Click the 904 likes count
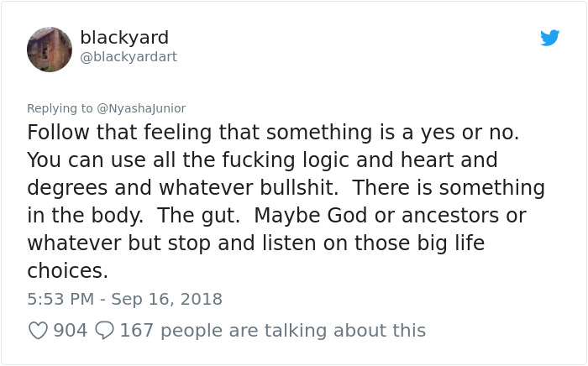The width and height of the screenshot is (588, 366). pos(71,331)
